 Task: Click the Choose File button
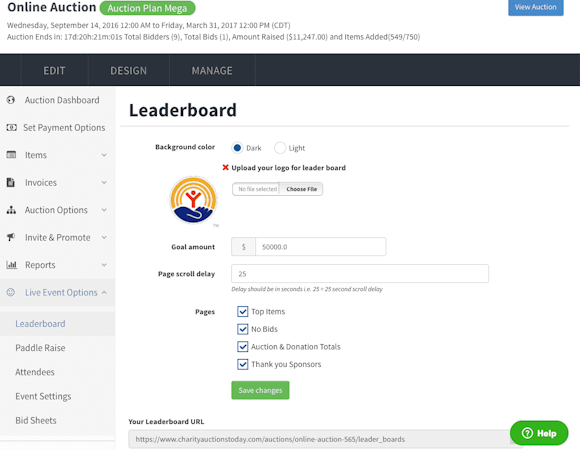click(x=301, y=189)
